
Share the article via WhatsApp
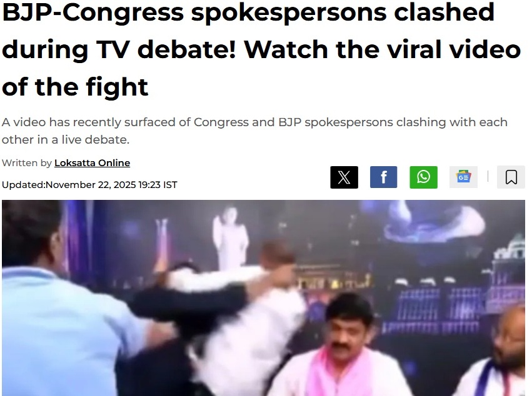[423, 177]
